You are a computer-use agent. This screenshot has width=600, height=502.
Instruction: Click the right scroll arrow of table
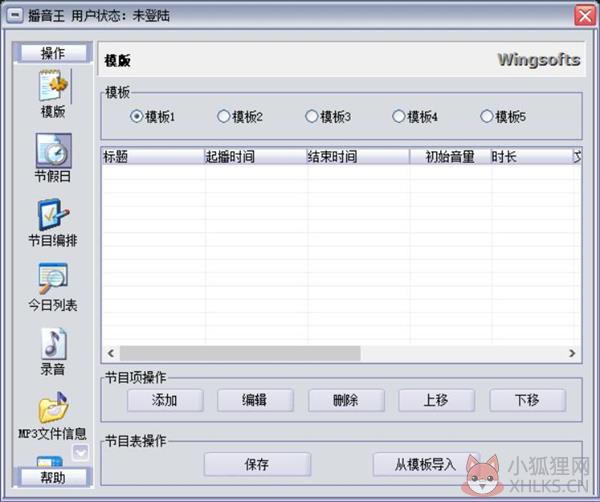click(x=572, y=353)
